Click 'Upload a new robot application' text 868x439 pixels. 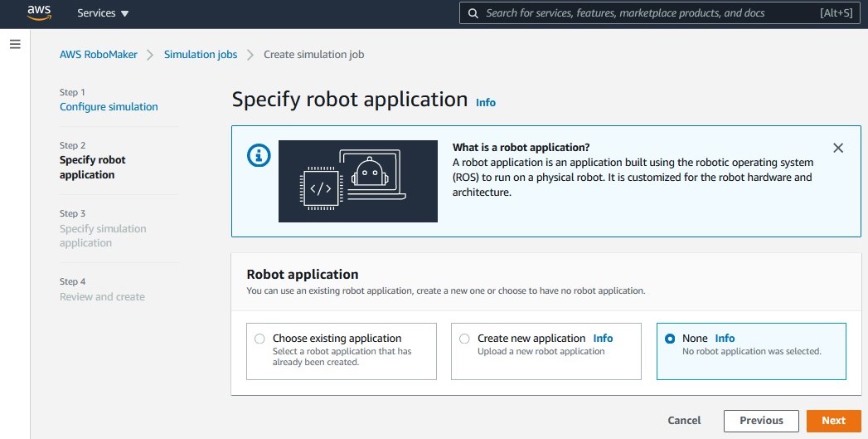(x=541, y=351)
